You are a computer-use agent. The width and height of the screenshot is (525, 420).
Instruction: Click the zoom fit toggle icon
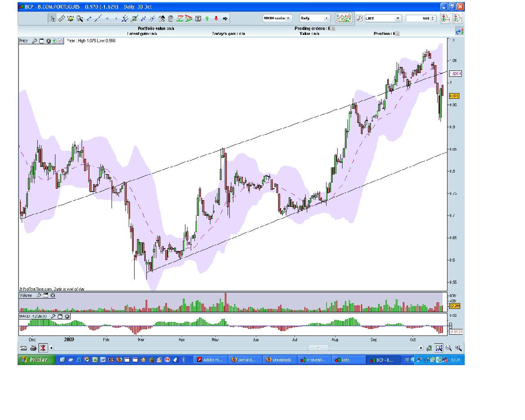point(439,348)
